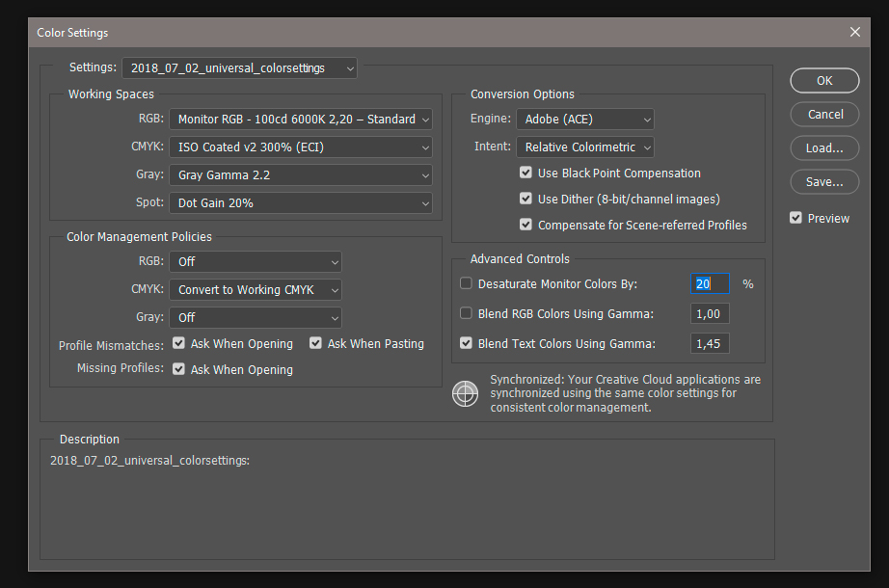Click the Synchronized globe icon

[x=465, y=393]
